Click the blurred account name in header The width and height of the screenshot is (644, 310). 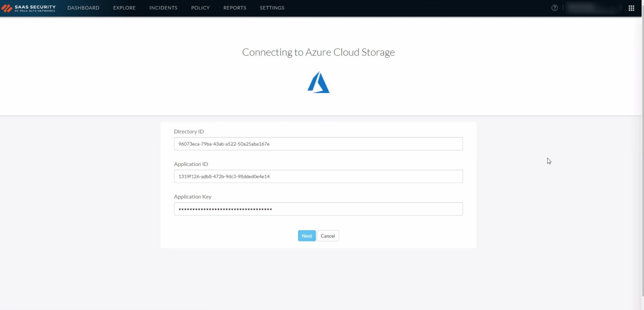[x=592, y=8]
